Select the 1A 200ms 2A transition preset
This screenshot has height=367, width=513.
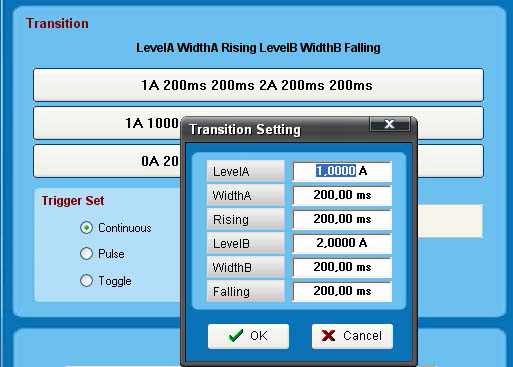point(258,85)
